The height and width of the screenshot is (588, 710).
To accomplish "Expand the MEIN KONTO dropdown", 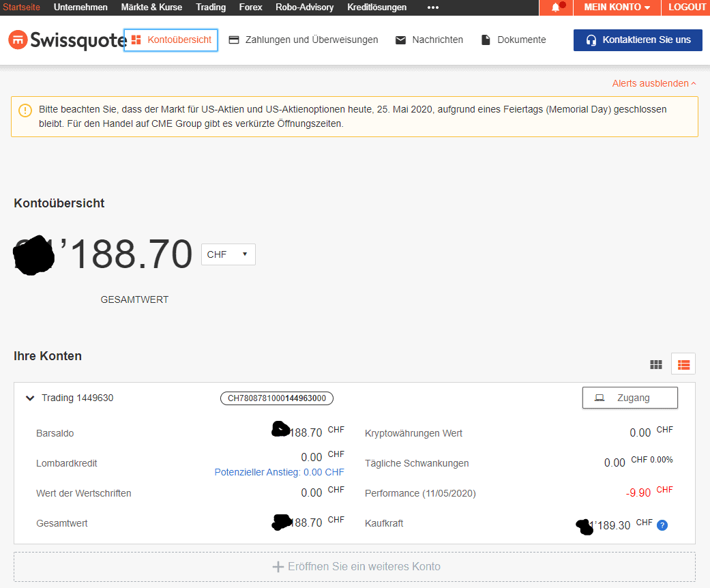I will (x=617, y=8).
